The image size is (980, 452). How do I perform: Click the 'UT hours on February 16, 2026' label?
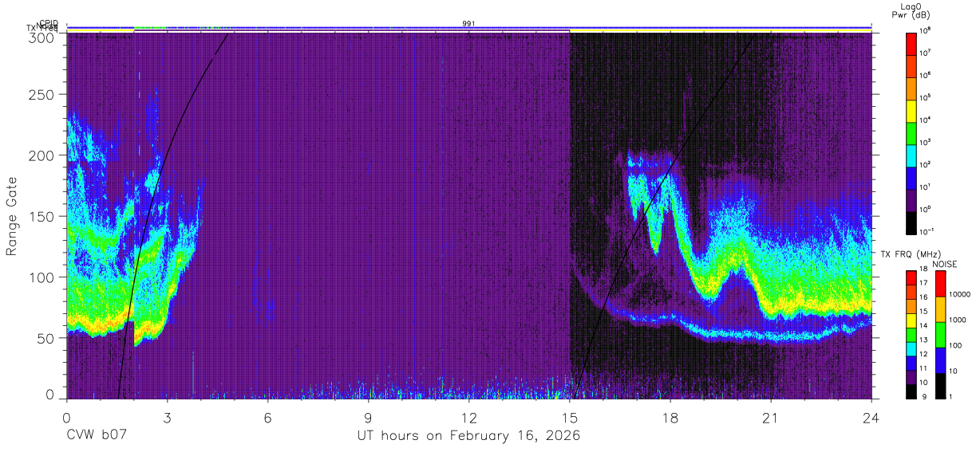pyautogui.click(x=468, y=436)
